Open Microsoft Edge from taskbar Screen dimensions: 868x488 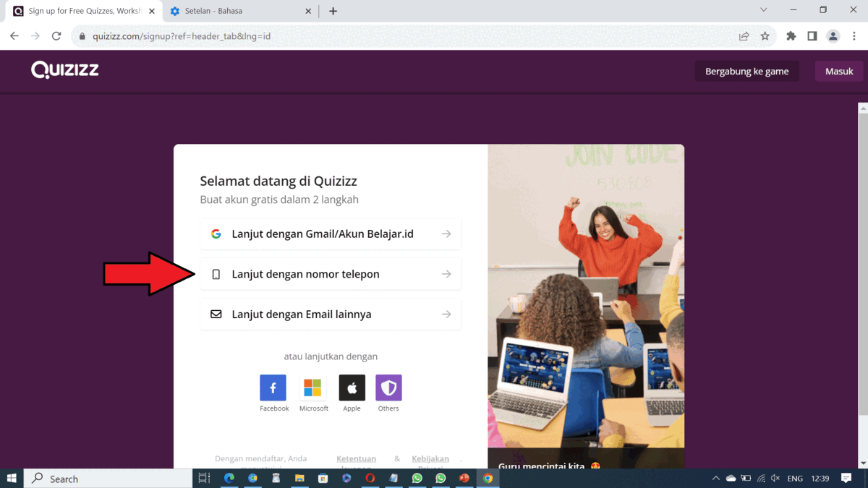[x=229, y=479]
